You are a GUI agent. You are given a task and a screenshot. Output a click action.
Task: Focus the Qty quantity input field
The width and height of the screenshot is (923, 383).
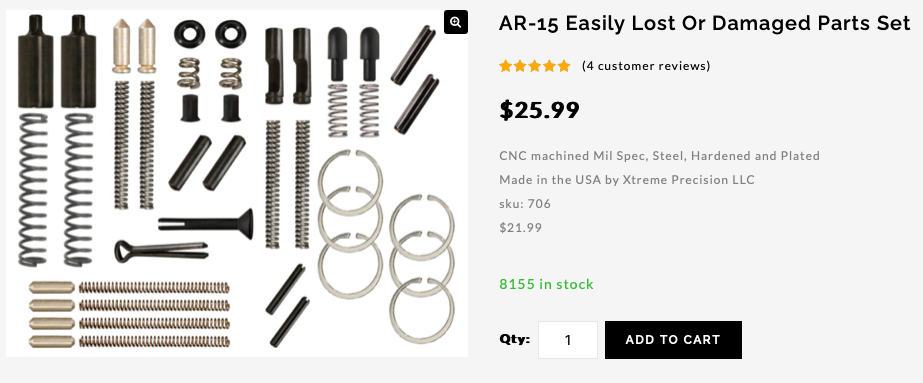[567, 339]
